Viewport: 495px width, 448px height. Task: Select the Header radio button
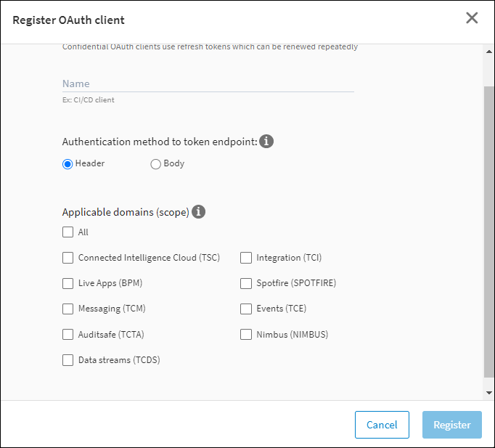click(x=67, y=164)
